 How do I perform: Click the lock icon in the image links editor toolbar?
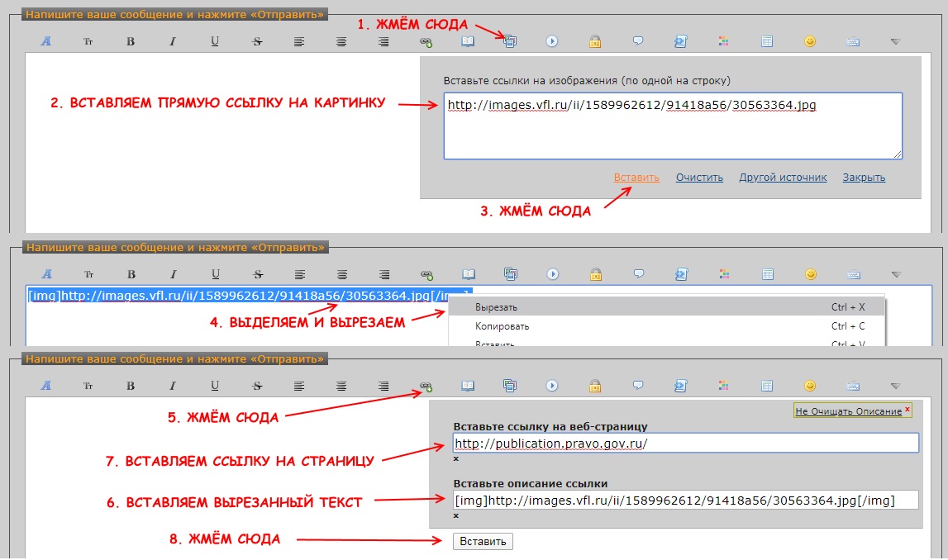[x=595, y=41]
